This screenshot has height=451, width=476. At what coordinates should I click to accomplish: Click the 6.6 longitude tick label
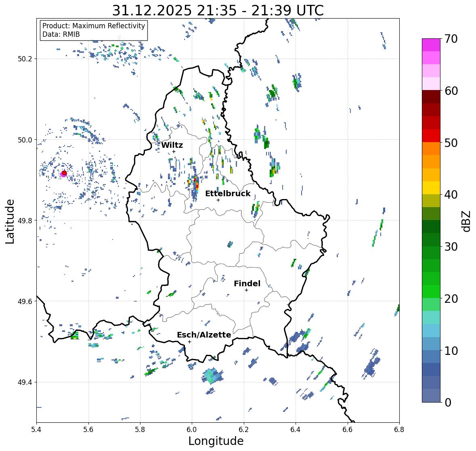click(348, 430)
